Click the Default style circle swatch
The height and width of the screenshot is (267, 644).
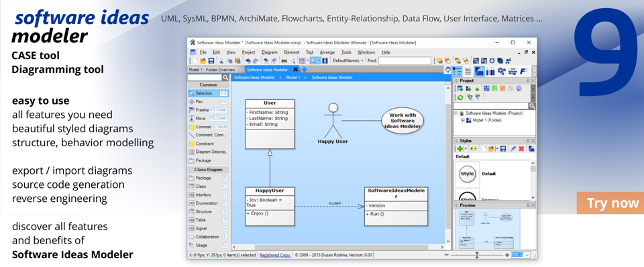tap(468, 174)
